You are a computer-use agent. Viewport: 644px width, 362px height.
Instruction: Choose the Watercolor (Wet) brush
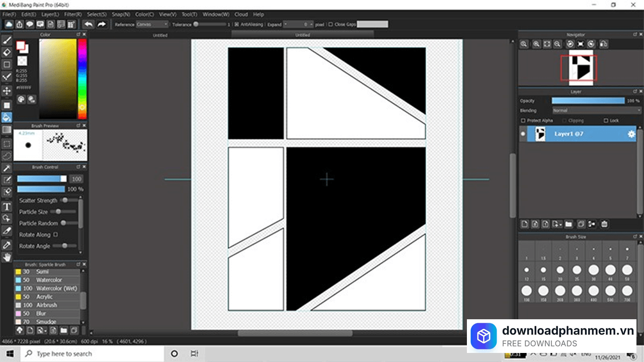pyautogui.click(x=56, y=288)
